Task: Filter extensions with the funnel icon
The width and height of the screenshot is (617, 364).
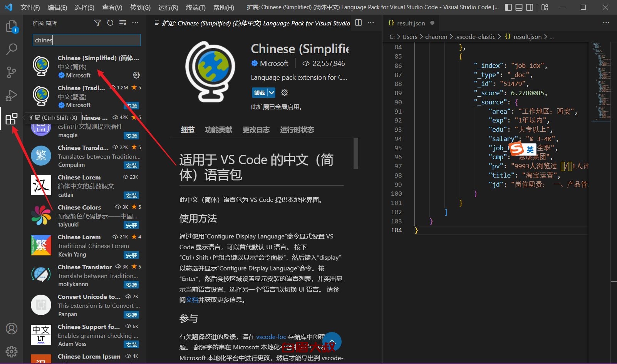Action: (x=98, y=23)
